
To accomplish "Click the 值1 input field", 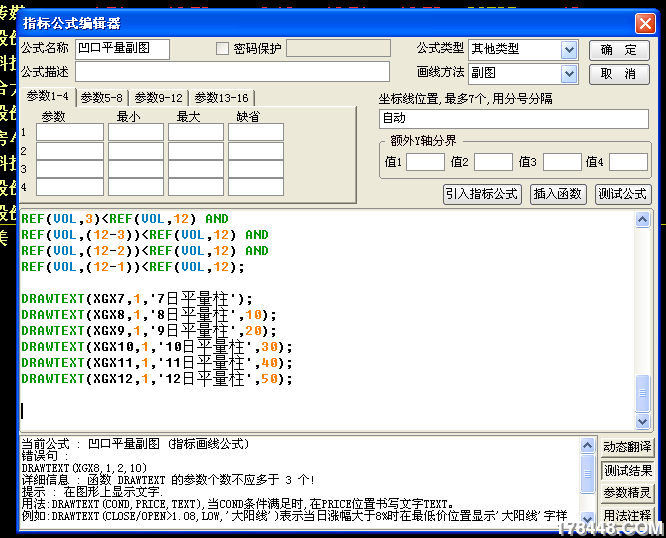I will (425, 162).
